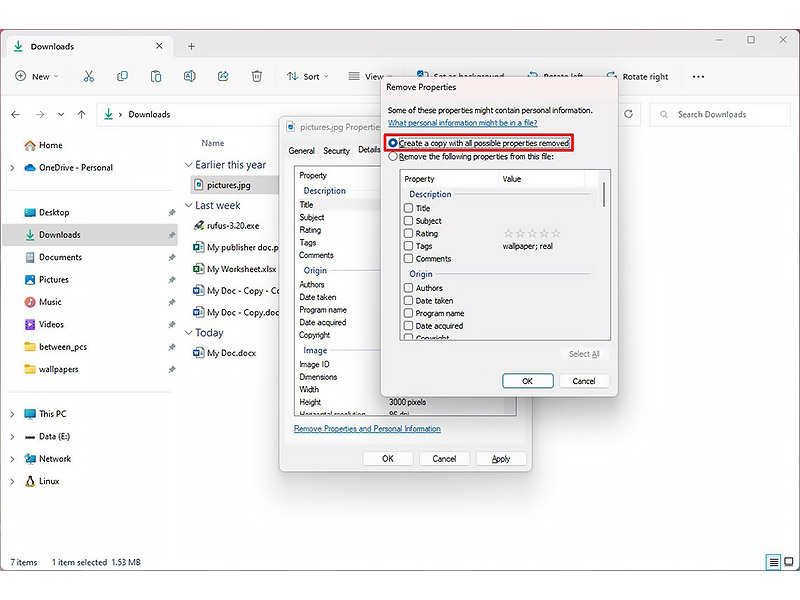This screenshot has height=600, width=800.
Task: Switch to Security tab in Properties
Action: pos(336,151)
